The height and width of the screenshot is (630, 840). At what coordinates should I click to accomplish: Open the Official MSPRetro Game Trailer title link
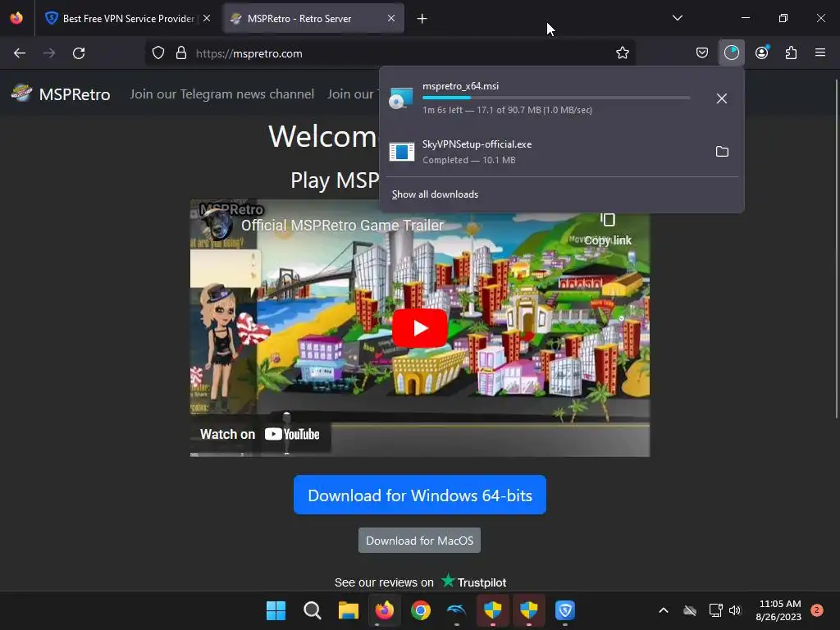342,226
